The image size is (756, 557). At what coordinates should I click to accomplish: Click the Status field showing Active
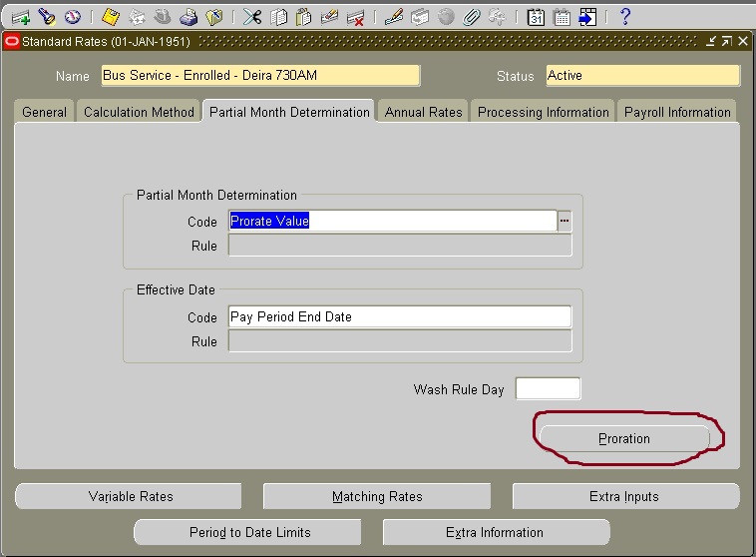click(642, 76)
